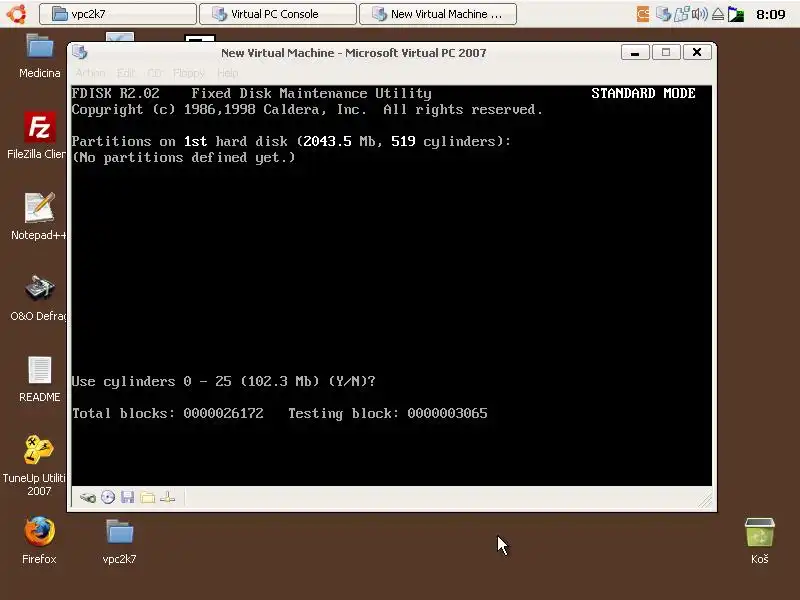Click the window title bar text

click(354, 53)
